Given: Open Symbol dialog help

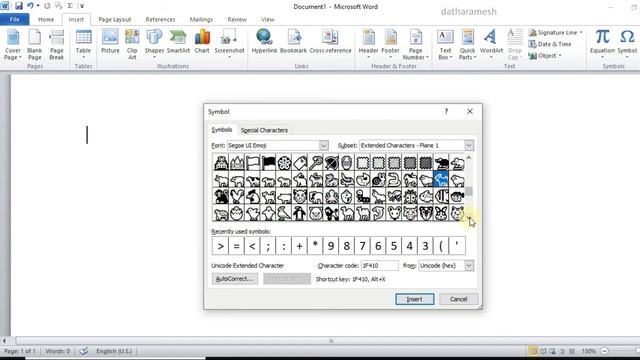Looking at the screenshot, I should pos(446,111).
